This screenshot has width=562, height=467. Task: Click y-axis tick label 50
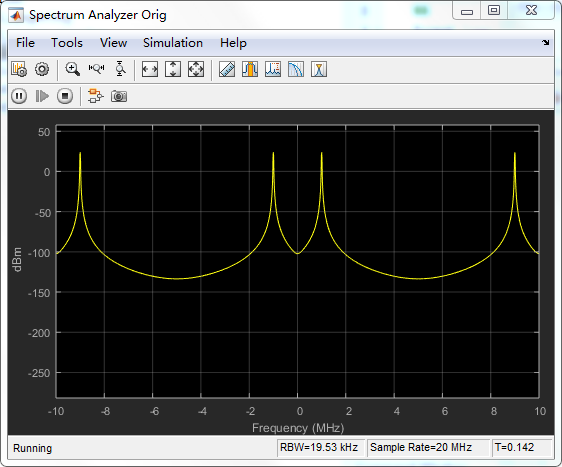point(44,132)
